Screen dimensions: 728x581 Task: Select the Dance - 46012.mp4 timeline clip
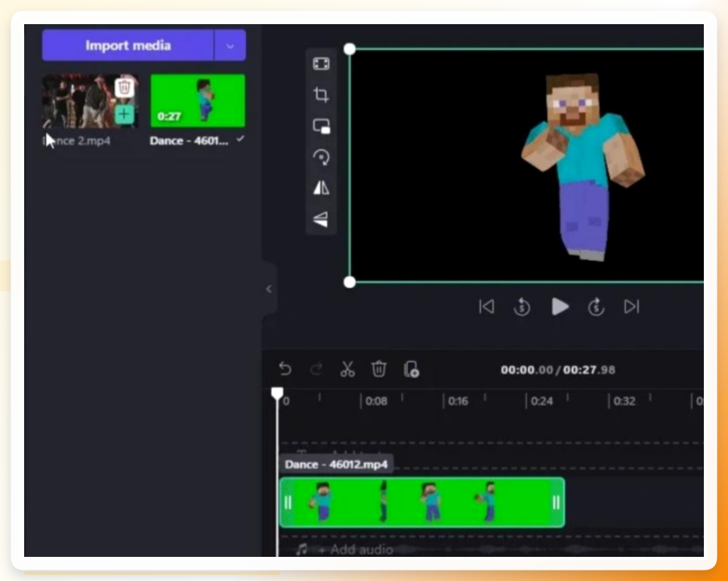click(422, 503)
